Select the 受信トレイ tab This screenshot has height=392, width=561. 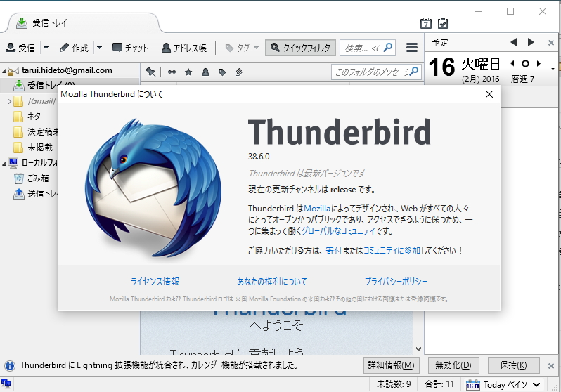84,23
